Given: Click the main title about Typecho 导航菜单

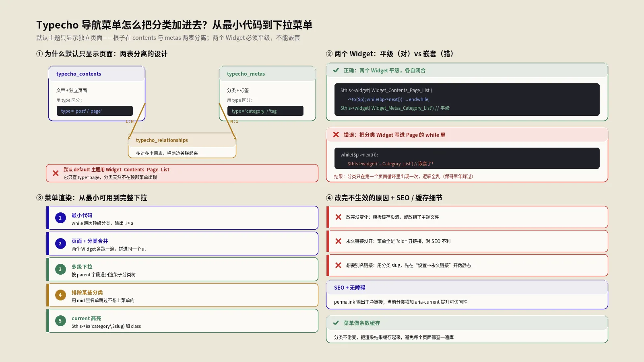Looking at the screenshot, I should point(174,25).
